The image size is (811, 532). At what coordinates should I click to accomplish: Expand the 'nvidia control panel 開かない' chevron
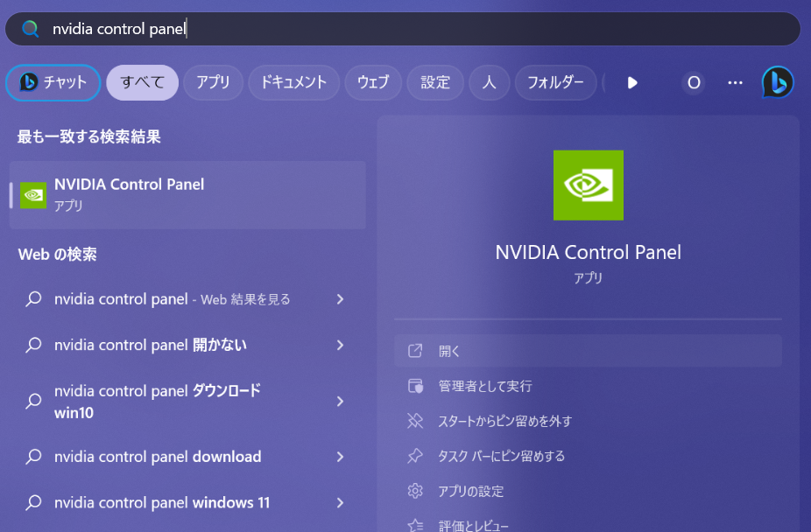pos(340,345)
